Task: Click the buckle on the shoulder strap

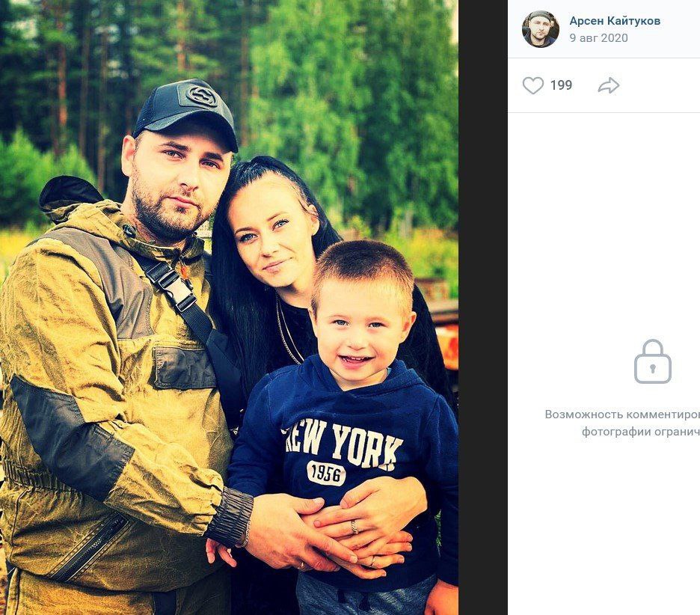Action: point(176,286)
